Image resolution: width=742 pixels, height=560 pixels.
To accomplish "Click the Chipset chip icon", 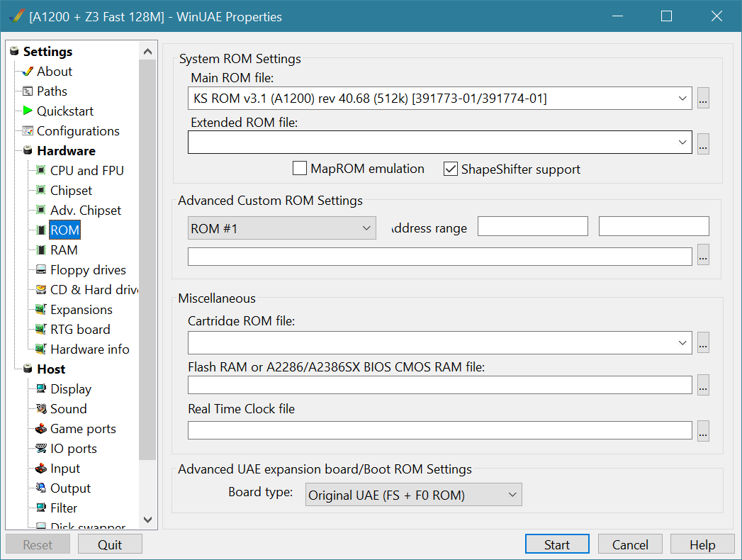I will pyautogui.click(x=41, y=190).
